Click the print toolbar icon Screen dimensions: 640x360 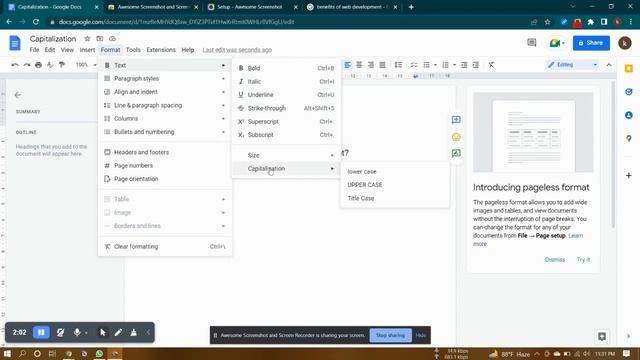pyautogui.click(x=38, y=65)
